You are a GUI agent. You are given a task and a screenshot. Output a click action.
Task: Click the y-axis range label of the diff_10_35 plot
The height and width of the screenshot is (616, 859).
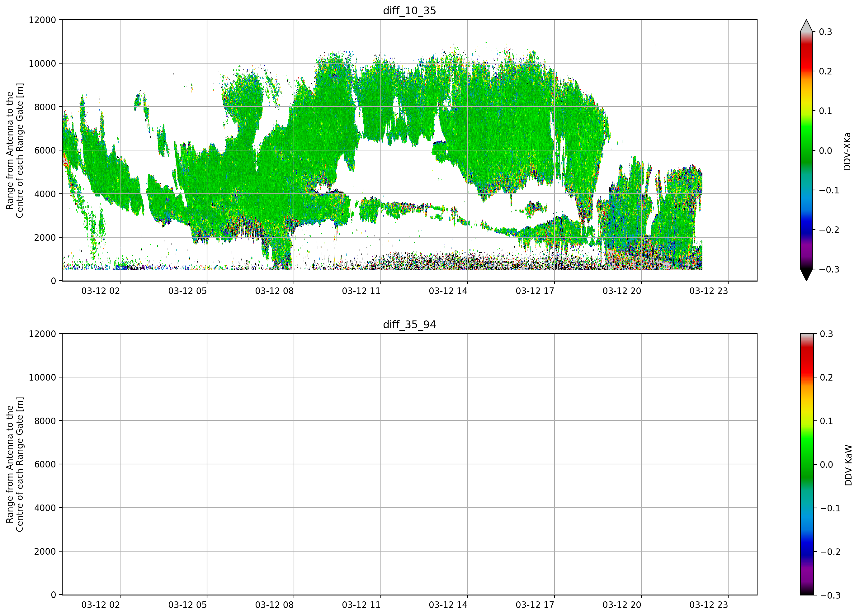point(15,150)
